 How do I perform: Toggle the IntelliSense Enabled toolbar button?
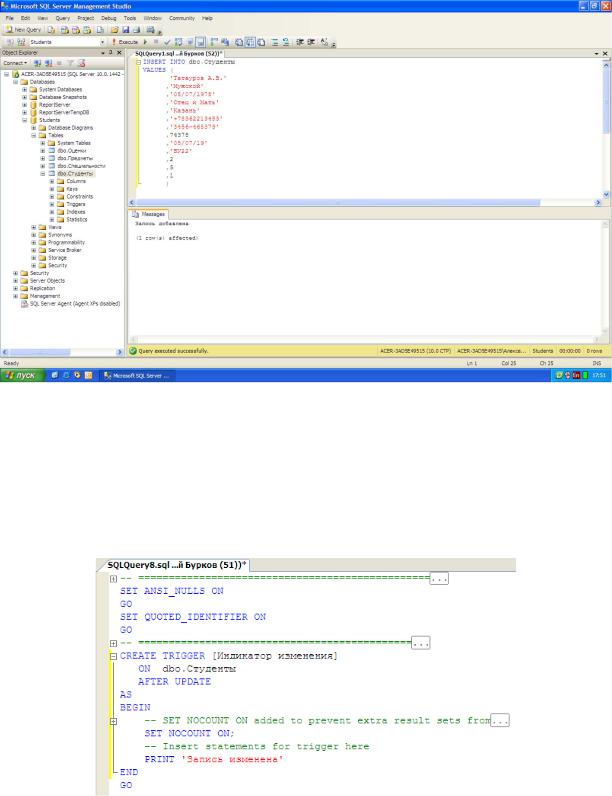(200, 42)
